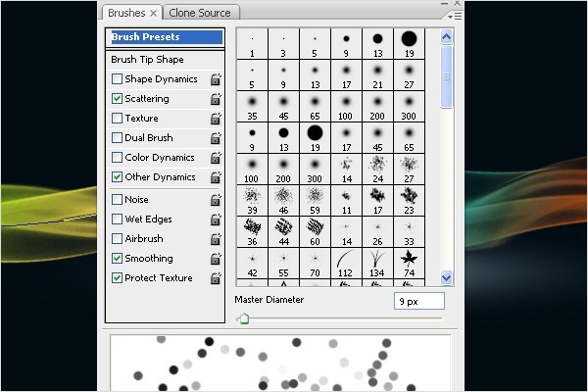Select the grass 134 brush
Screen dimensions: 588x392
(377, 263)
